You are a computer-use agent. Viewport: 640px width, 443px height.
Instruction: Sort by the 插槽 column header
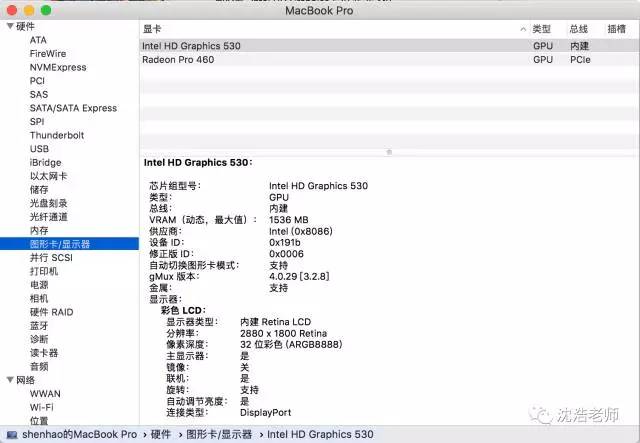point(617,29)
